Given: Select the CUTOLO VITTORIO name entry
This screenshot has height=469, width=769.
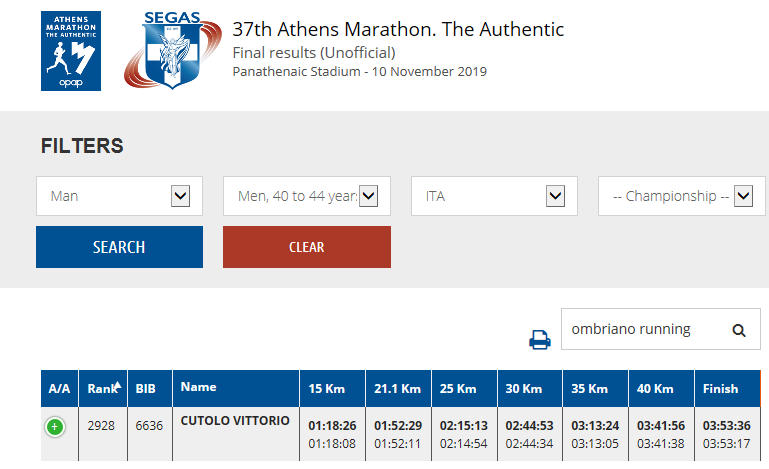Looking at the screenshot, I should pyautogui.click(x=235, y=420).
